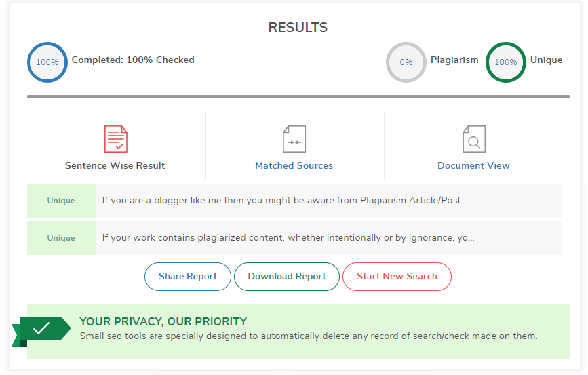Click the Download Report button
The image size is (588, 375).
(287, 277)
